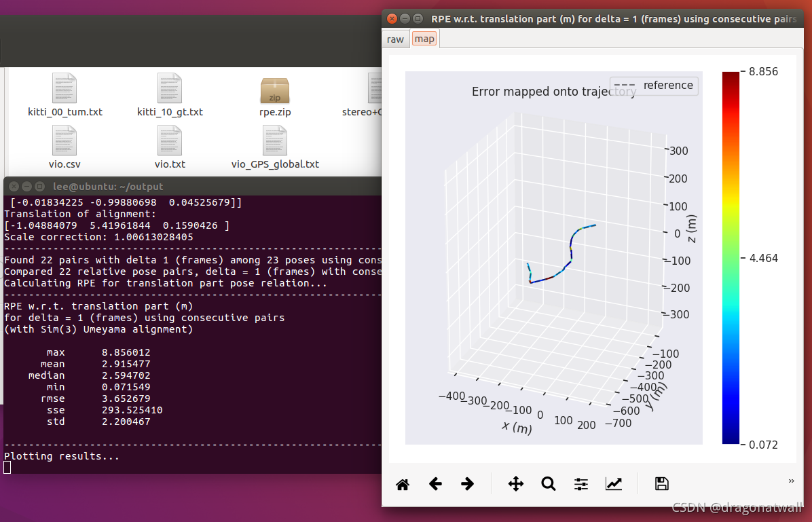Select vio_GPS_global.txt file icon
Screen dimensions: 812x522
275,141
